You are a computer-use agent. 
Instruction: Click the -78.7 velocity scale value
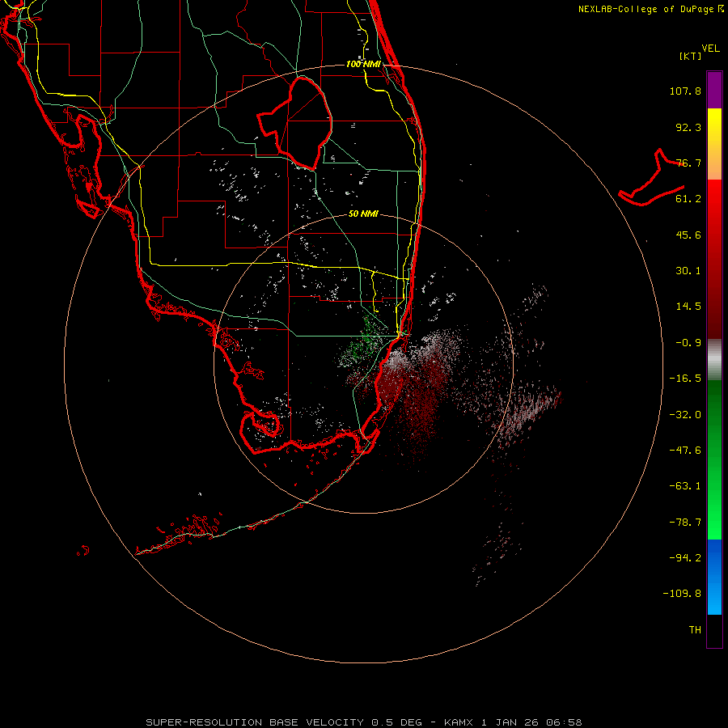685,523
